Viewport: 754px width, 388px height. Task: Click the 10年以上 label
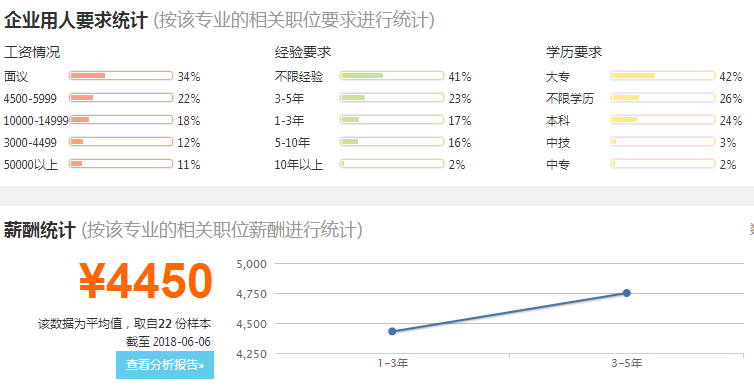click(299, 165)
